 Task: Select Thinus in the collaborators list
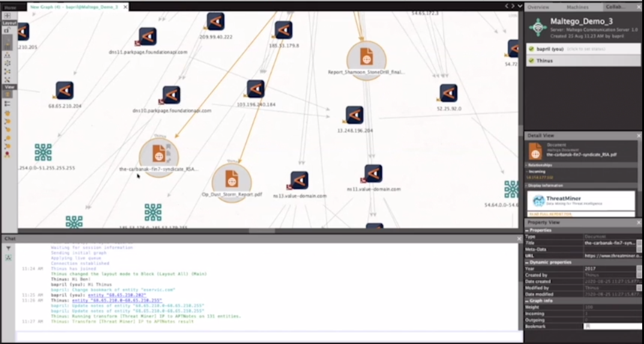click(583, 61)
